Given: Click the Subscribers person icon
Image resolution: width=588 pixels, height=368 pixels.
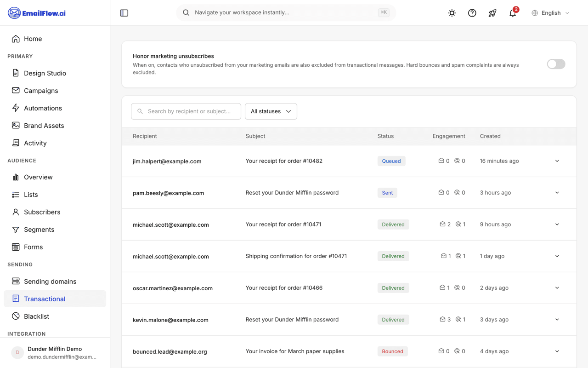Looking at the screenshot, I should click(x=16, y=212).
